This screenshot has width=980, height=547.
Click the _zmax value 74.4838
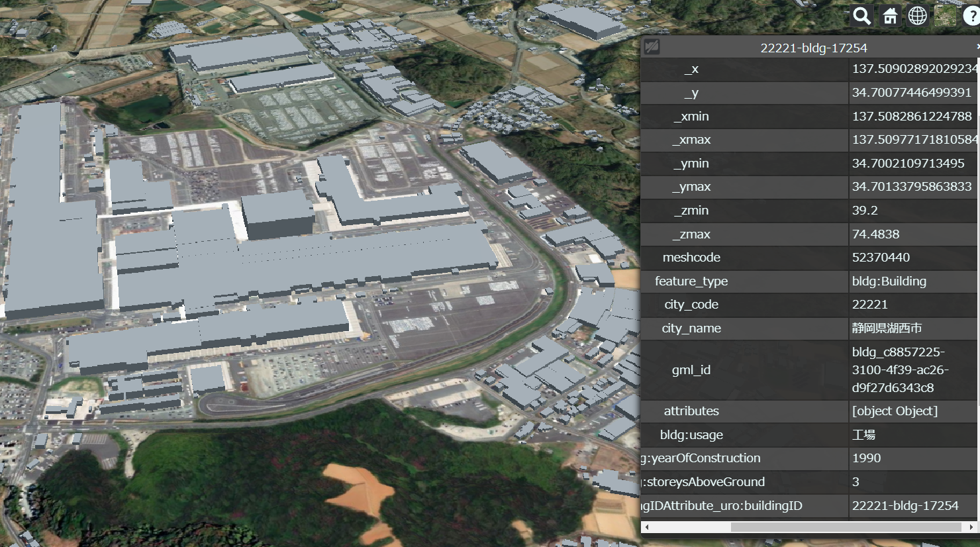[x=875, y=234]
